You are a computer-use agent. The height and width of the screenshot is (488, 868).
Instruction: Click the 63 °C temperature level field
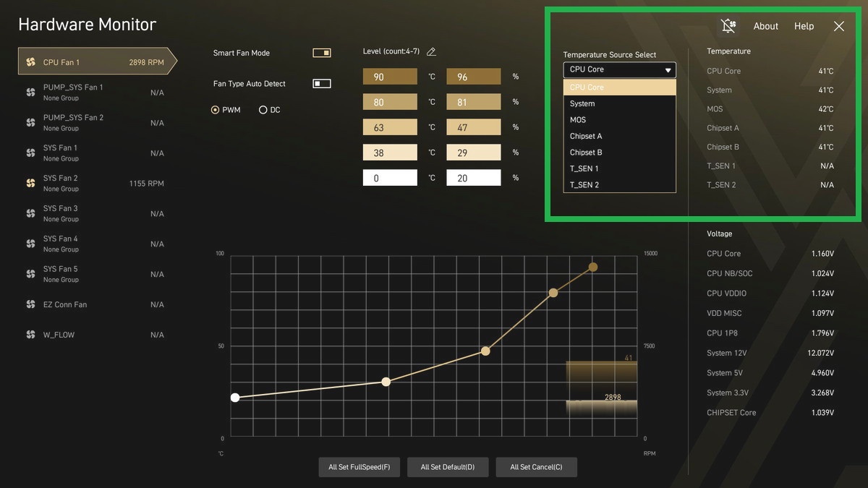tap(390, 128)
